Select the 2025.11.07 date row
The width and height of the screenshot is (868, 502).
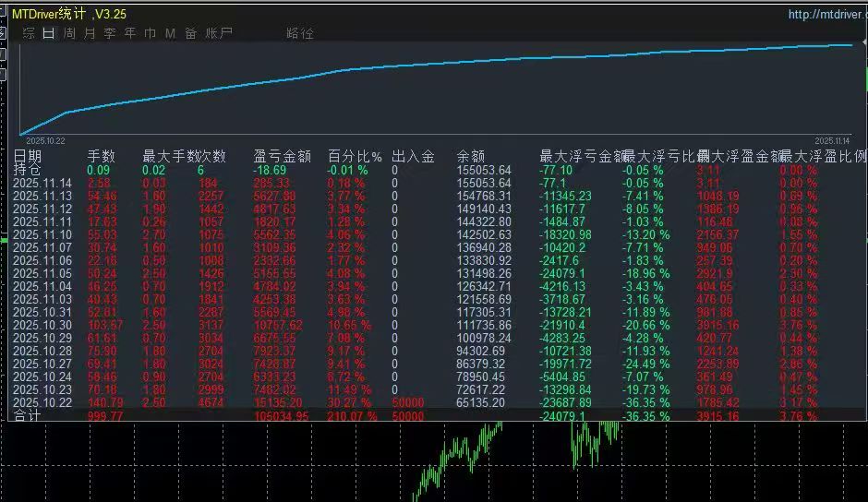point(42,247)
